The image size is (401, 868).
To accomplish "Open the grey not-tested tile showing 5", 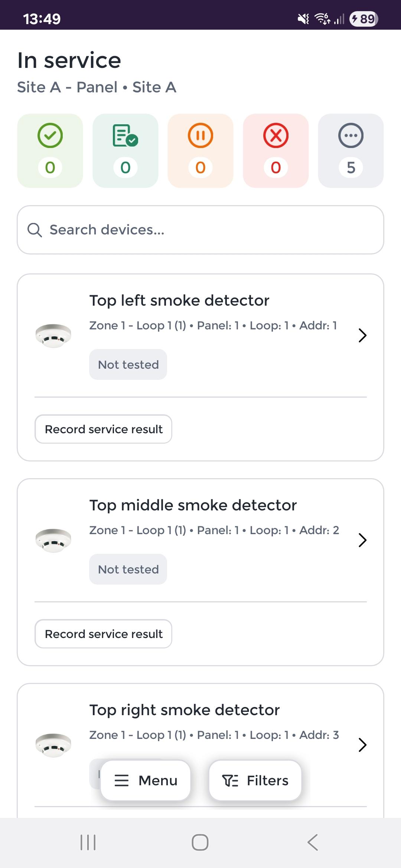I will 351,151.
